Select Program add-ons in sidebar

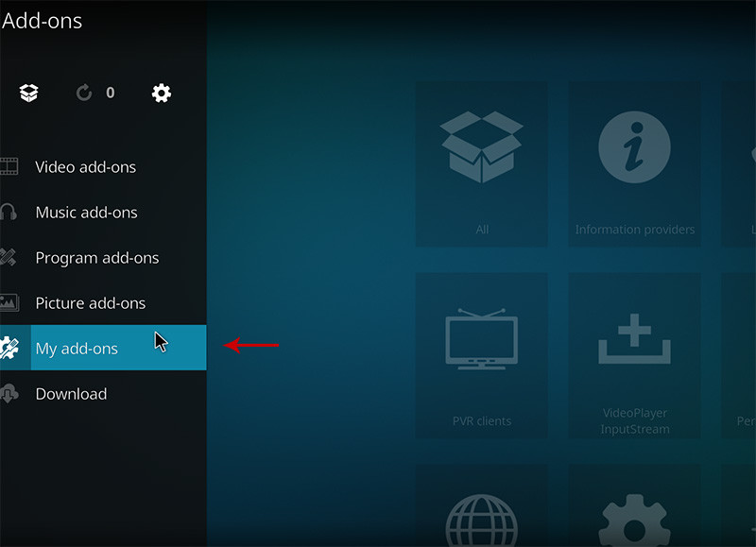[x=96, y=258]
